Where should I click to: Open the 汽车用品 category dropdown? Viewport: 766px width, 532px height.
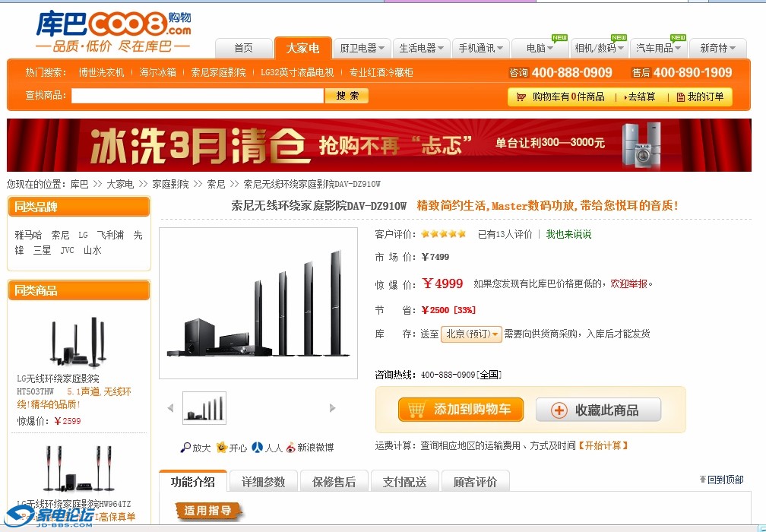pos(658,48)
